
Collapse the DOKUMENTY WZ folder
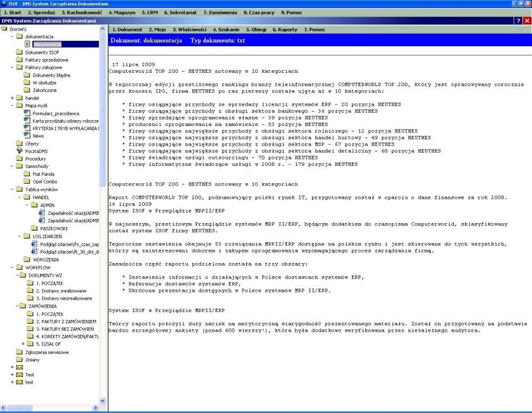(17, 275)
